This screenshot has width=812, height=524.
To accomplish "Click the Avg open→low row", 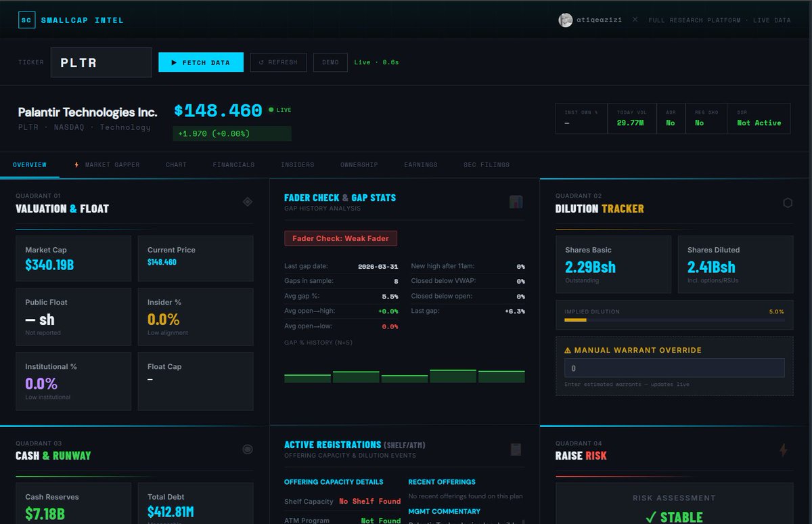I will pyautogui.click(x=341, y=326).
